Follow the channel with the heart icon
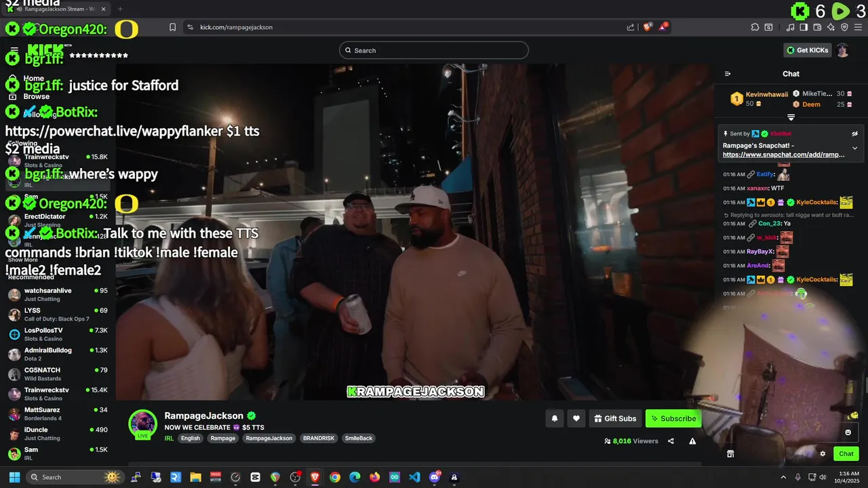This screenshot has width=868, height=488. pyautogui.click(x=576, y=419)
